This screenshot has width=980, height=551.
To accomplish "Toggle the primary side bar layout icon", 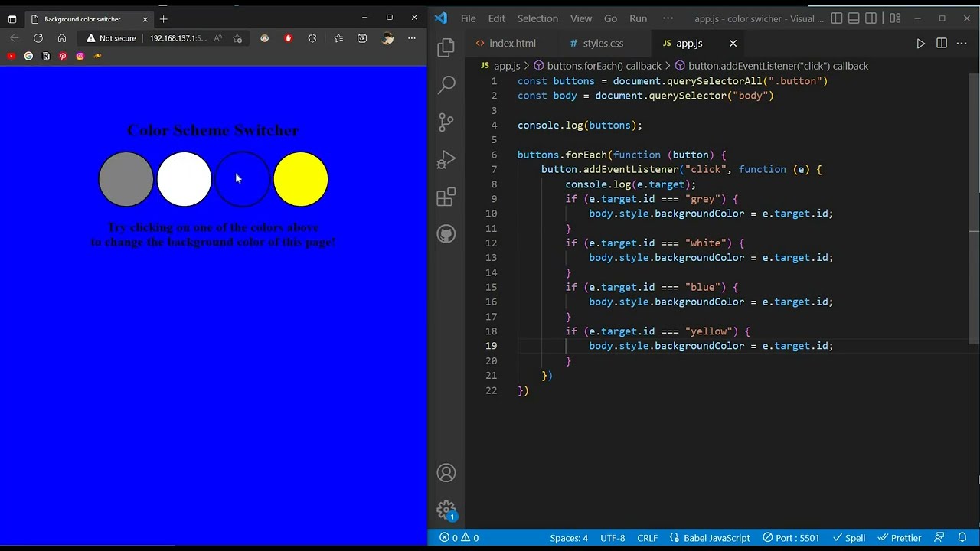I will 837,18.
